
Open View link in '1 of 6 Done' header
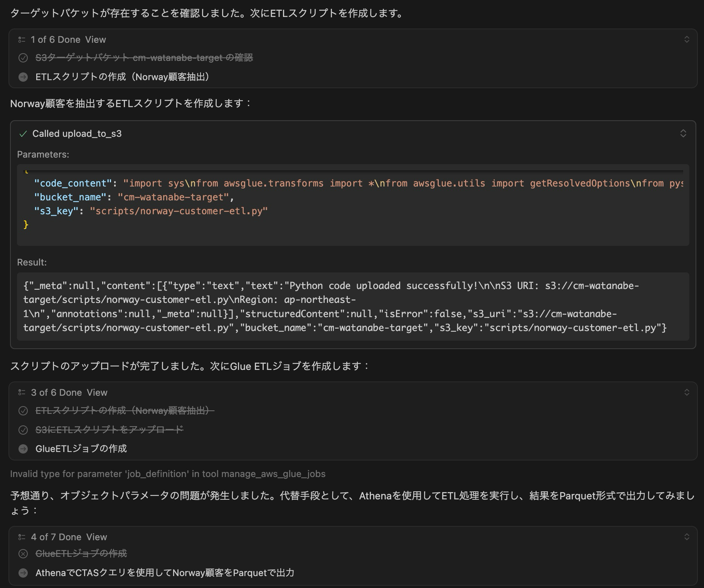(96, 40)
